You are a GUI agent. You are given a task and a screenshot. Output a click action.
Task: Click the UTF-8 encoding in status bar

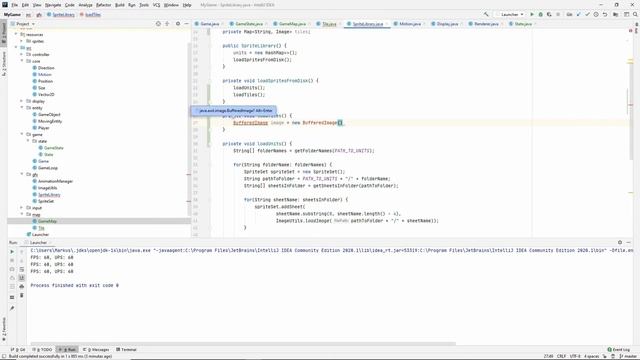tap(575, 356)
